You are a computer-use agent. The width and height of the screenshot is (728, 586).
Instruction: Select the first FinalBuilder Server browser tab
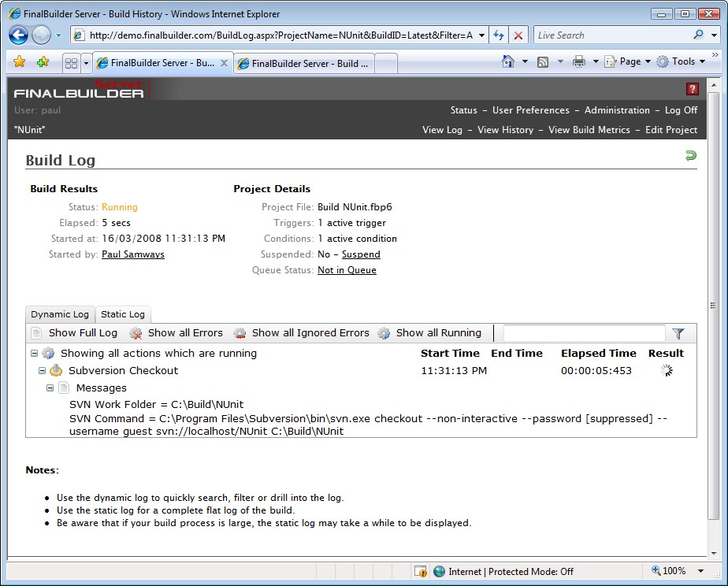(x=162, y=63)
